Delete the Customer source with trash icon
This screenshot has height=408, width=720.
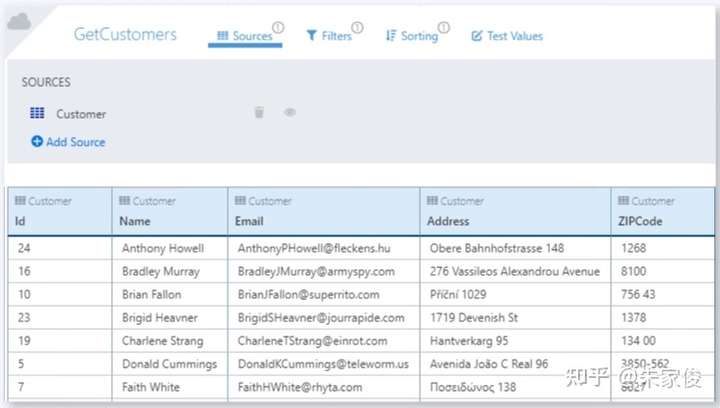[x=259, y=113]
